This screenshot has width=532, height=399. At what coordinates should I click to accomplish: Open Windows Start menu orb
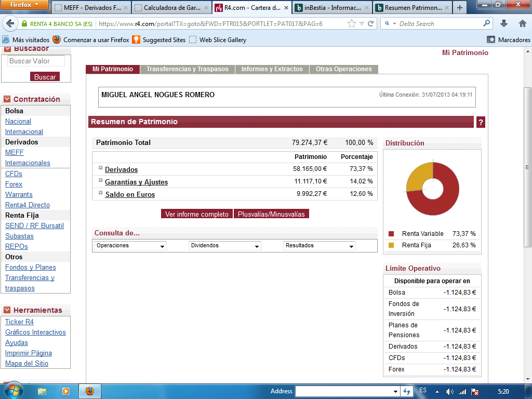pyautogui.click(x=12, y=390)
